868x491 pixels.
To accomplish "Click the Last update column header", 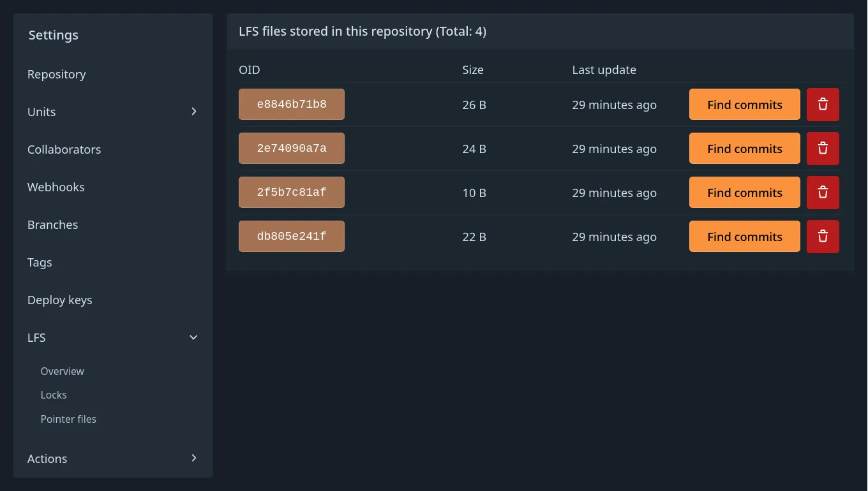I will (604, 70).
